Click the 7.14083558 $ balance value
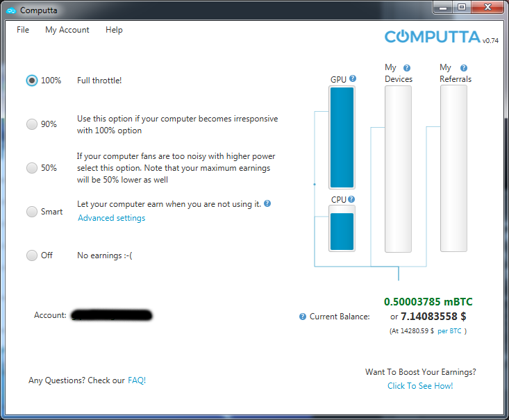The image size is (509, 420). (433, 316)
